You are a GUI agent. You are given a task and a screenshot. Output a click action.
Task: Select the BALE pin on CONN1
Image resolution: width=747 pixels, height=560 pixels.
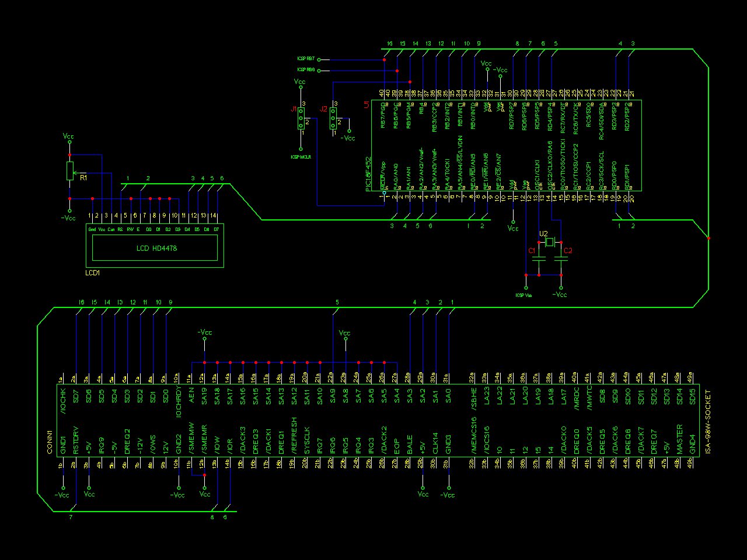pos(410,444)
